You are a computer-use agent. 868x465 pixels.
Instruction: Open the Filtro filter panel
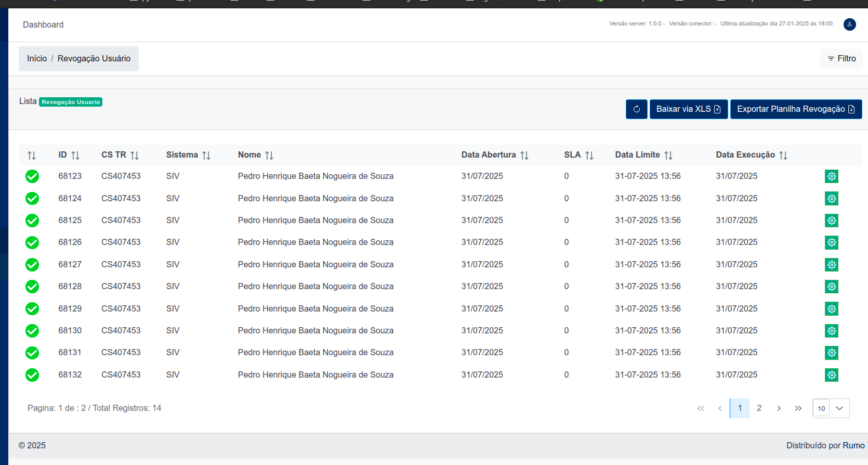pos(841,59)
